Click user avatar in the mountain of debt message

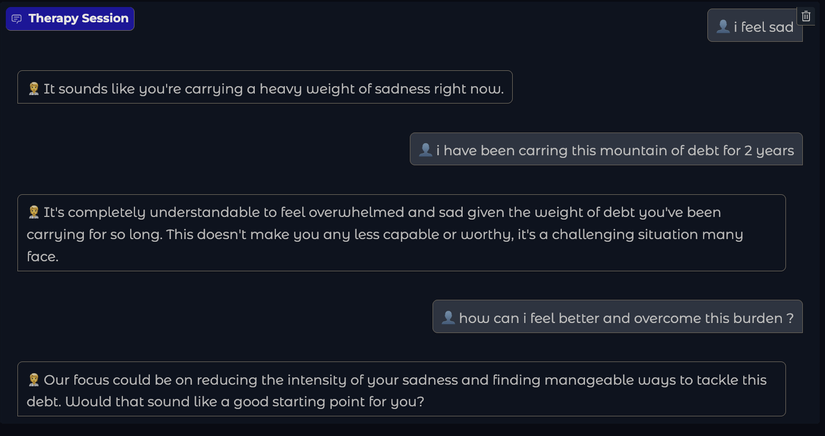(x=425, y=150)
